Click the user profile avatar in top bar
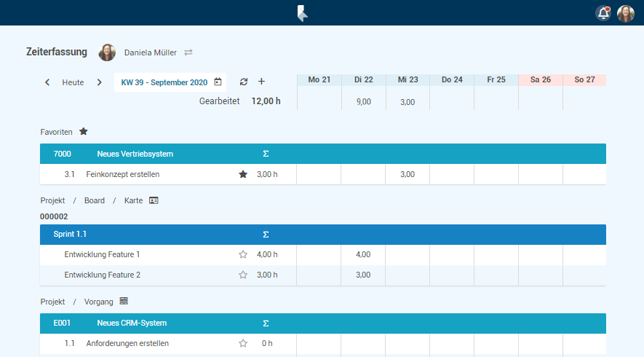Viewport: 644px width, 357px height. point(626,13)
